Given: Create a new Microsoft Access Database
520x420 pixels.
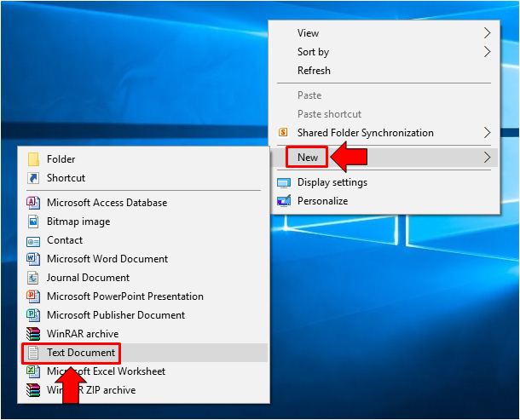Looking at the screenshot, I should pos(144,203).
